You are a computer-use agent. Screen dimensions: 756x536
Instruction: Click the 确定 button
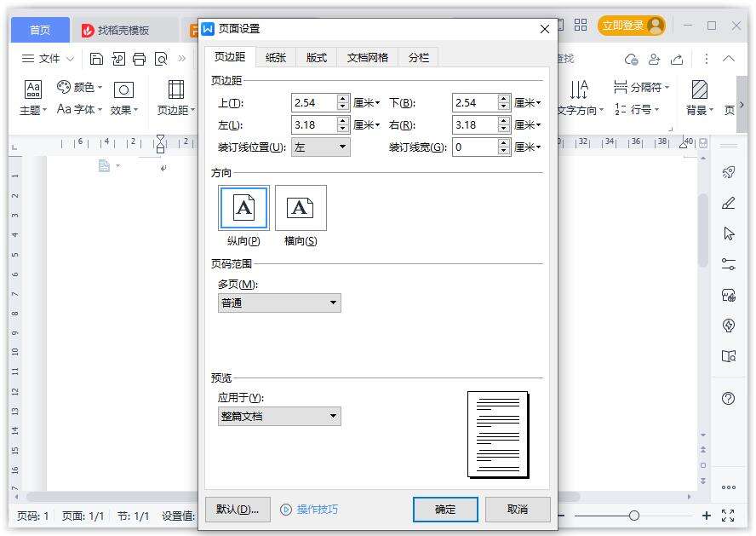click(445, 510)
